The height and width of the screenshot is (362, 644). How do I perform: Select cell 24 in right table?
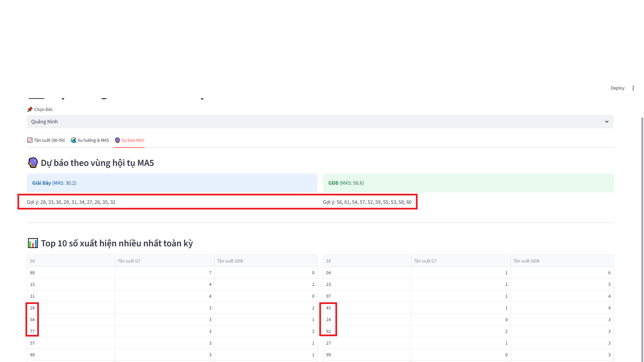[x=367, y=319]
